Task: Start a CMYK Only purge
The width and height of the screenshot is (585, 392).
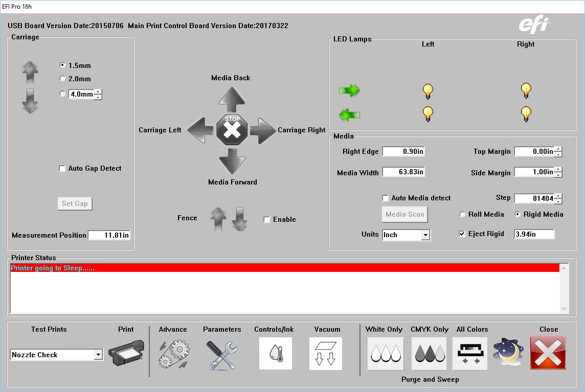Action: (429, 353)
